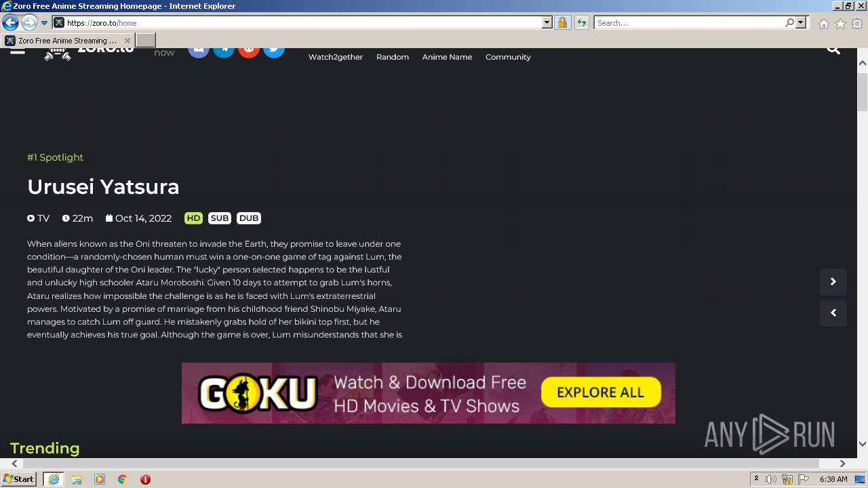Click the 6:38 AM system clock

833,479
